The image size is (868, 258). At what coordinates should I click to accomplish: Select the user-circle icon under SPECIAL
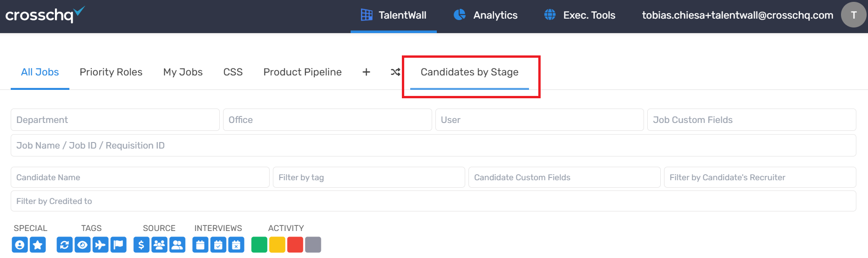(x=20, y=244)
